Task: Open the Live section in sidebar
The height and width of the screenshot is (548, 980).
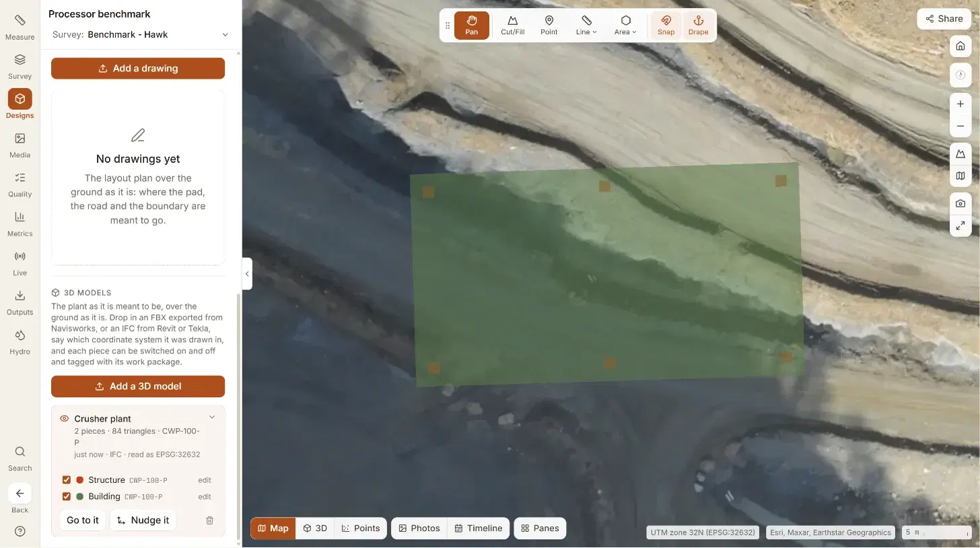Action: pyautogui.click(x=20, y=263)
